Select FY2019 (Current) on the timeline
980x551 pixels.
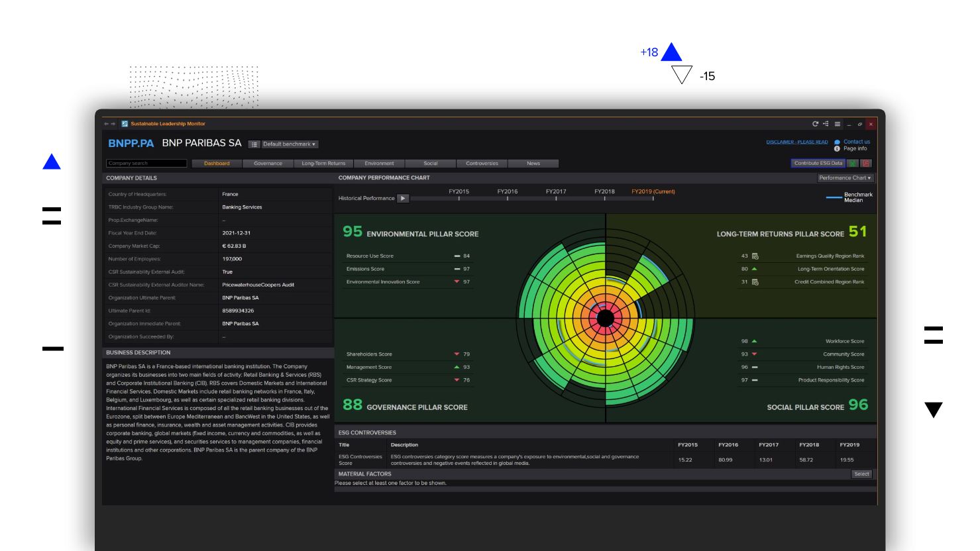653,192
